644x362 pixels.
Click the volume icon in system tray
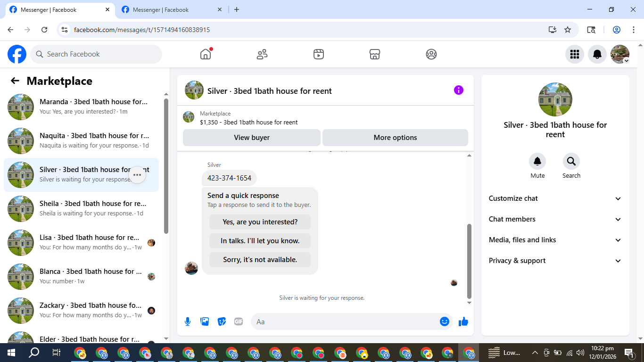click(580, 353)
